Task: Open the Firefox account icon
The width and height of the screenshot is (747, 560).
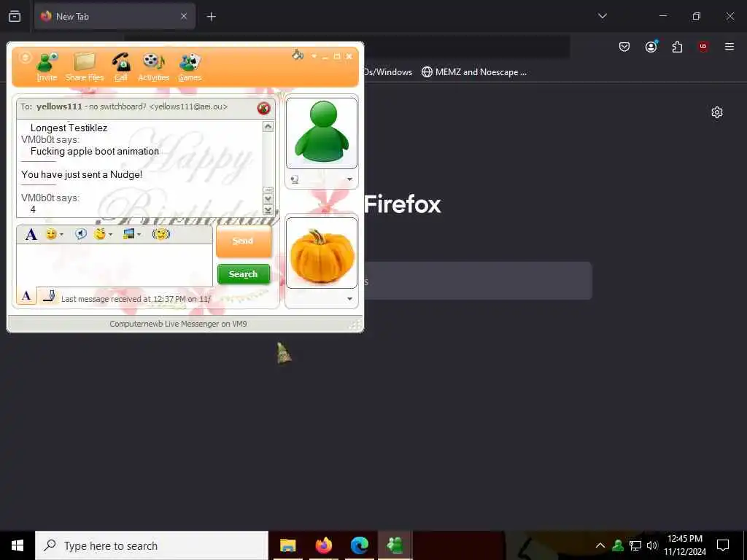Action: tap(651, 47)
